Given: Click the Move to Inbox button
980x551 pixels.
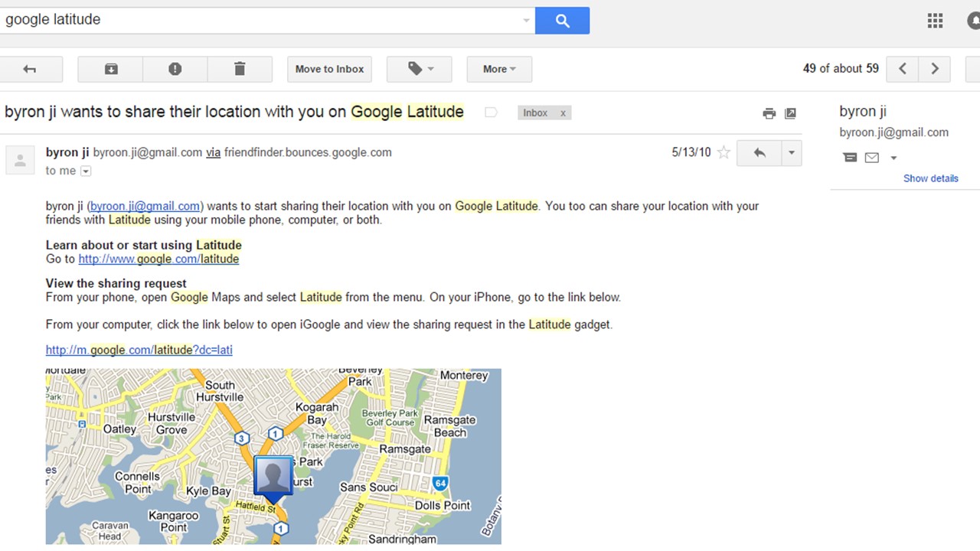Looking at the screenshot, I should click(x=330, y=69).
